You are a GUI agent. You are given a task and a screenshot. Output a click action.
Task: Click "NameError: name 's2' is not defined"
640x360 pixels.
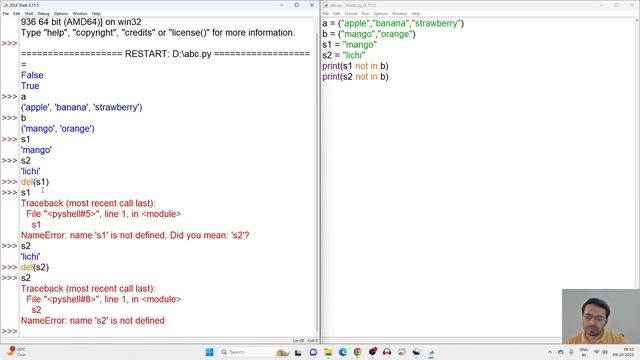click(93, 320)
